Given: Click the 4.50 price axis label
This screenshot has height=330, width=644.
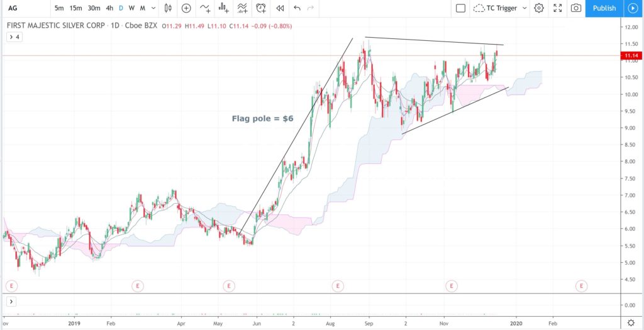Looking at the screenshot, I should [630, 280].
